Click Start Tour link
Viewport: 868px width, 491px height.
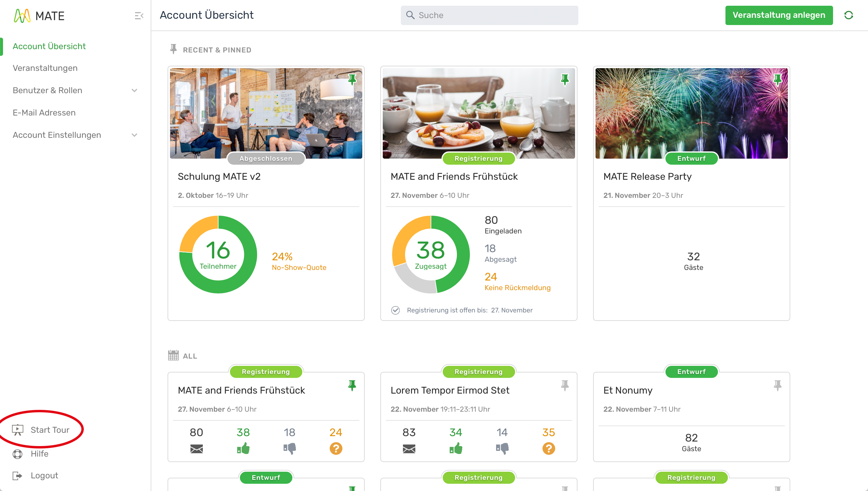pyautogui.click(x=50, y=430)
